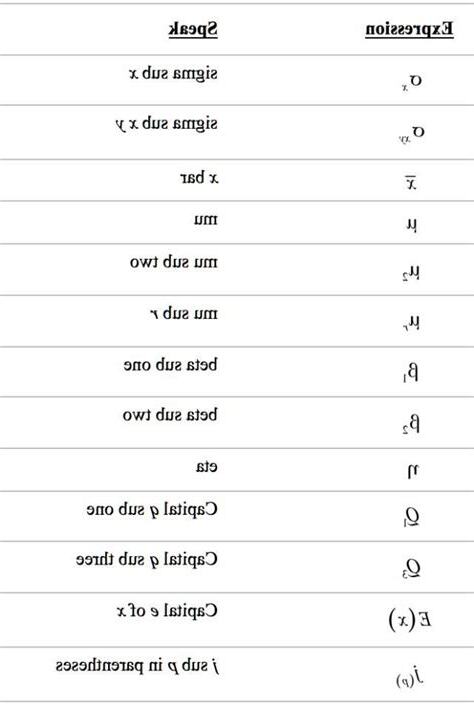Image resolution: width=474 pixels, height=705 pixels.
Task: Click the 'j sub p in parentheses' text
Action: (137, 666)
